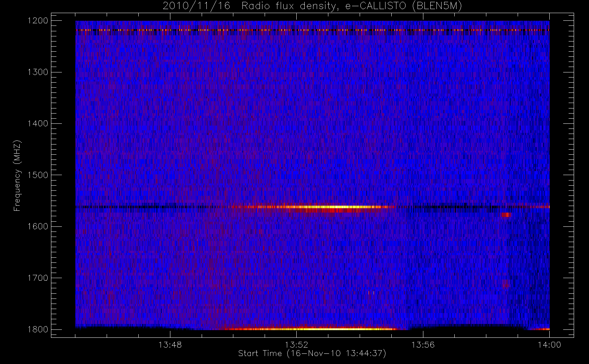
Task: Click the 'Frequency (MHZ)' axis label
Action: [17, 175]
